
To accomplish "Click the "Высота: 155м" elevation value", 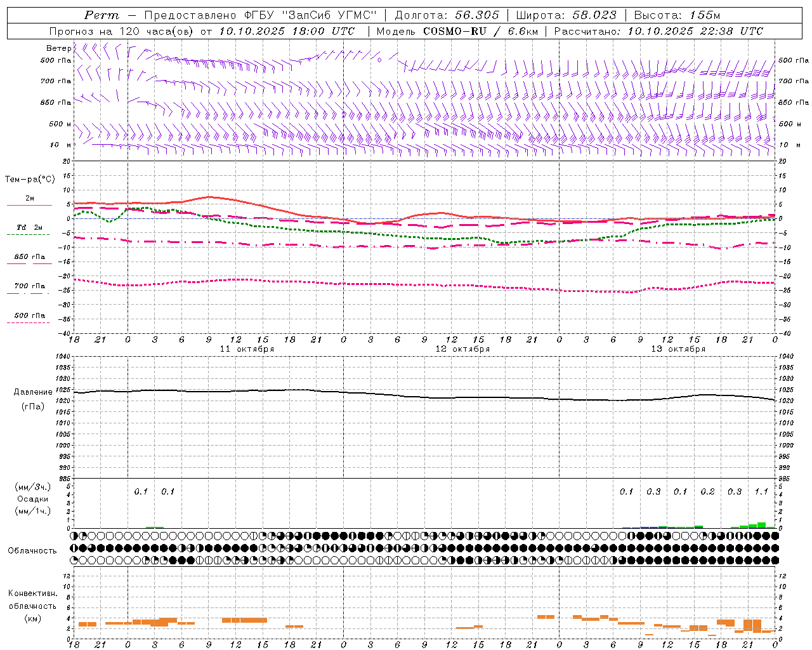I will tap(677, 15).
